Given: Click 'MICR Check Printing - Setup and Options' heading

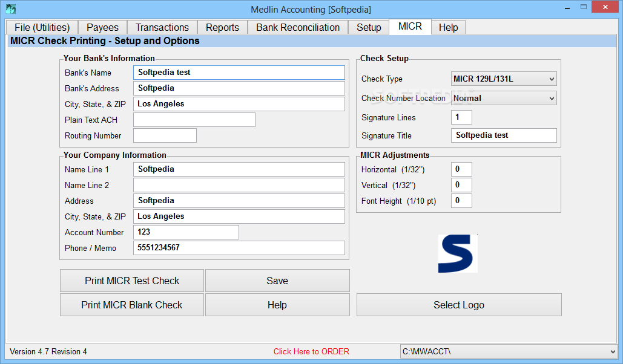Looking at the screenshot, I should [x=105, y=41].
